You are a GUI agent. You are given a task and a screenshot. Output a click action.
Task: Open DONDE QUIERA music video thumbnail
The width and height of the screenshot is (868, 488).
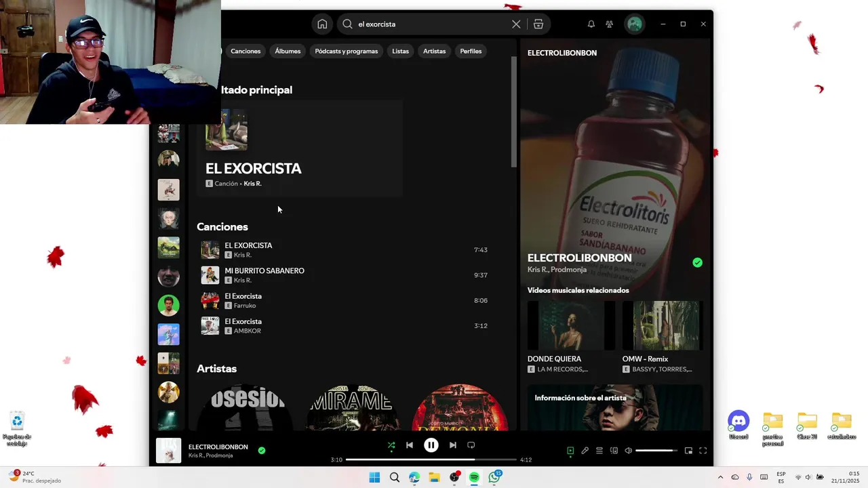click(x=572, y=325)
